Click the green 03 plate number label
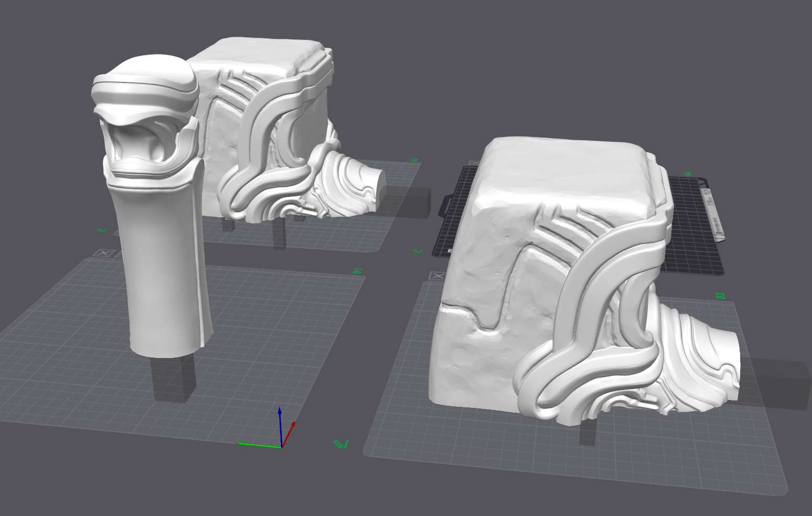Screen dimensions: 812x516 [x=720, y=297]
